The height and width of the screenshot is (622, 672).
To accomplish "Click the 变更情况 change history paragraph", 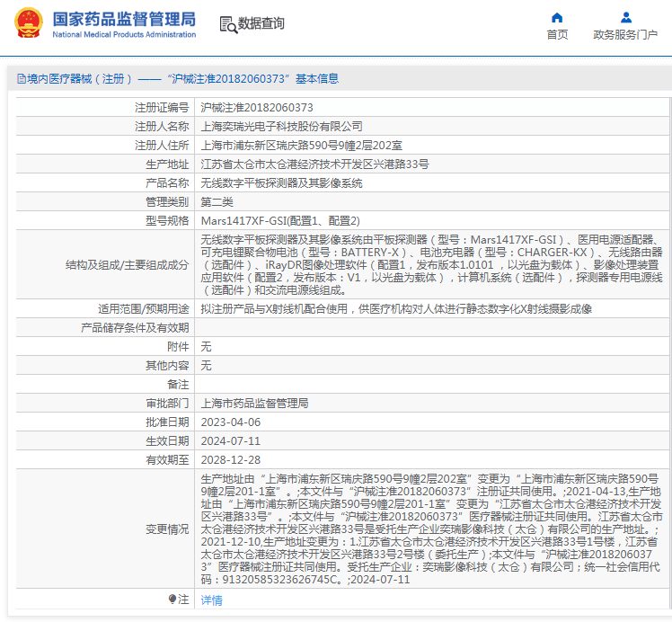I will point(431,529).
